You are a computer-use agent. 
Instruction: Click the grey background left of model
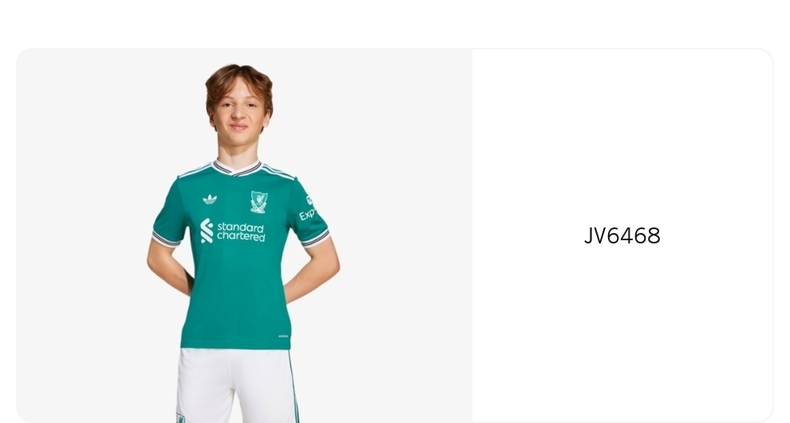tap(83, 236)
